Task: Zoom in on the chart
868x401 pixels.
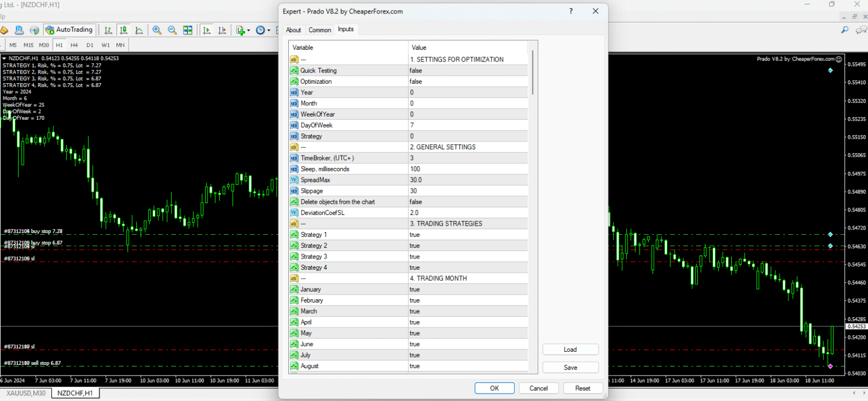Action: pyautogui.click(x=157, y=30)
